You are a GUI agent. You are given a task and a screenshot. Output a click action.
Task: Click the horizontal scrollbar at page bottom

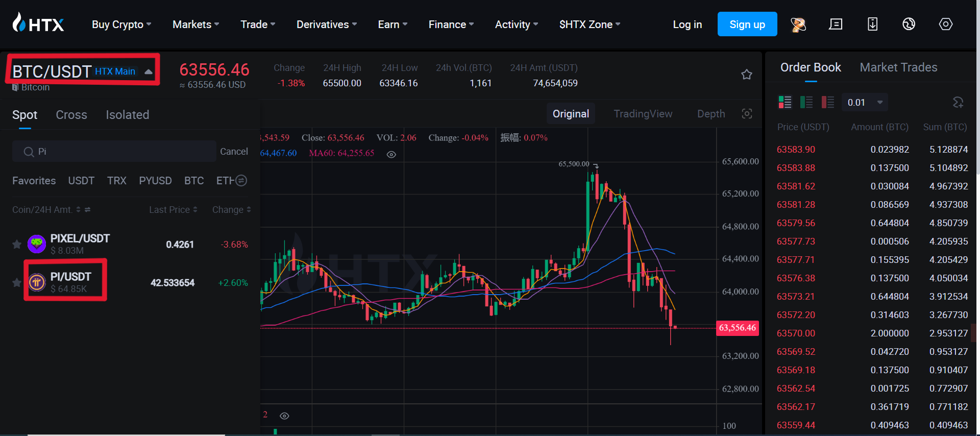(126, 434)
